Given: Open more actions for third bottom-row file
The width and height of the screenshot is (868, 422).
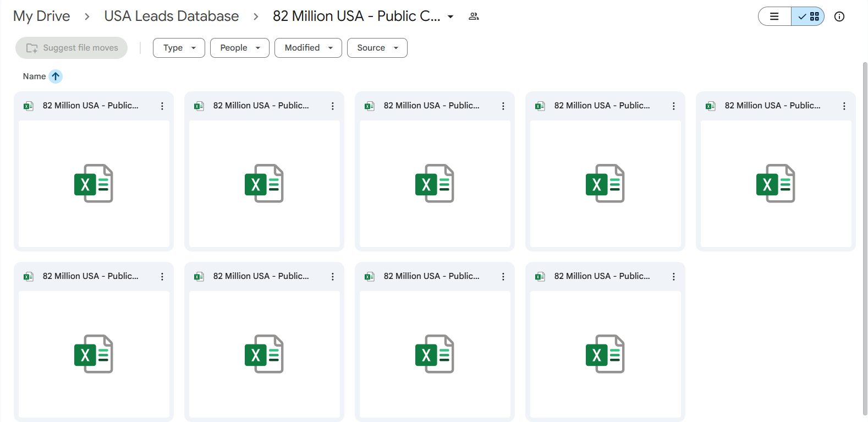Looking at the screenshot, I should (503, 277).
